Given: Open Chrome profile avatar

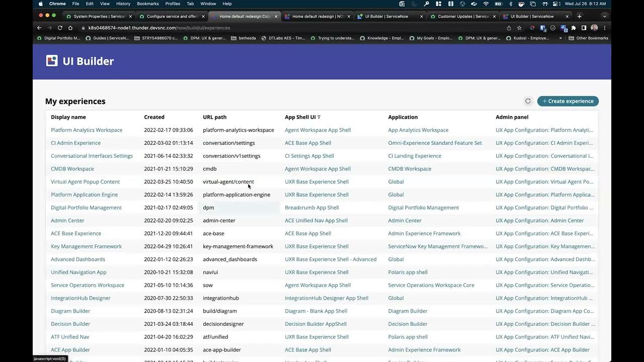Looking at the screenshot, I should tap(594, 28).
